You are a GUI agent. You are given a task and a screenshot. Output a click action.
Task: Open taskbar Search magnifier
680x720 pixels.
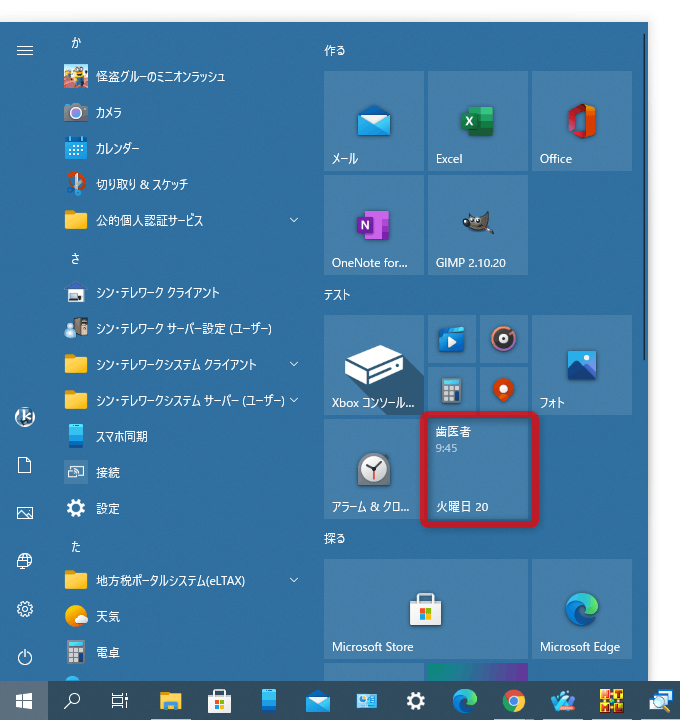[x=72, y=701]
